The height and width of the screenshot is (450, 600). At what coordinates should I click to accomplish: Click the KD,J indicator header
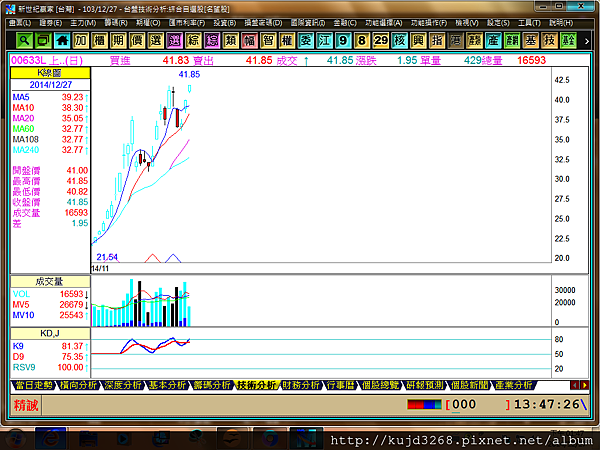click(x=50, y=333)
